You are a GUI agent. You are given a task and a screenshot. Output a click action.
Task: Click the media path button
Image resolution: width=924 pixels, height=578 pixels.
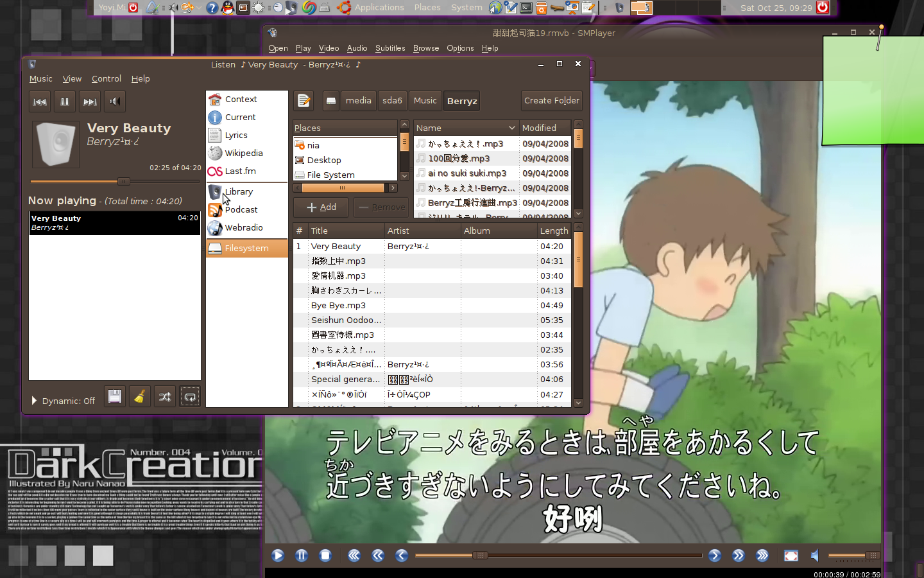359,101
